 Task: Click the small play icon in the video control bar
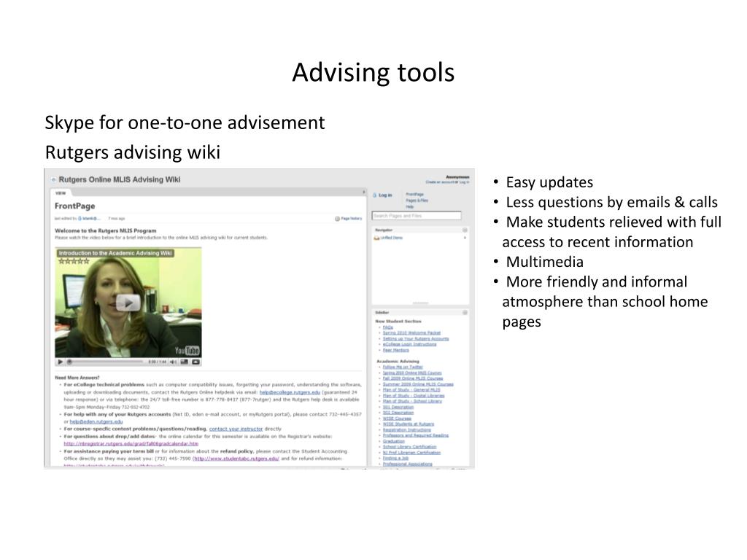[60, 362]
